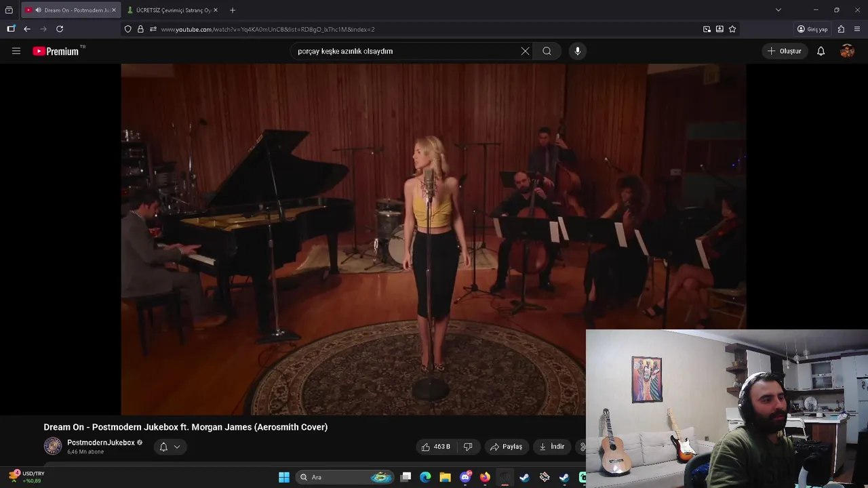Dislike the video with thumbs down

468,447
